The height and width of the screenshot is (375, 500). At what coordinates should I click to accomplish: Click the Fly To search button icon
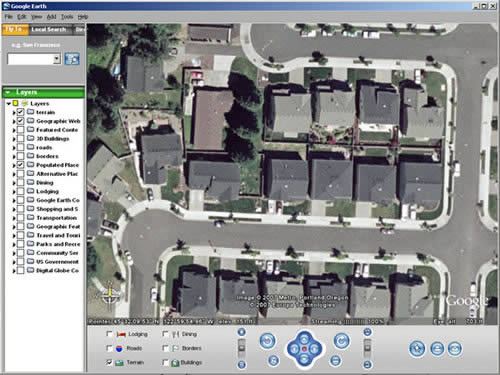tap(72, 59)
